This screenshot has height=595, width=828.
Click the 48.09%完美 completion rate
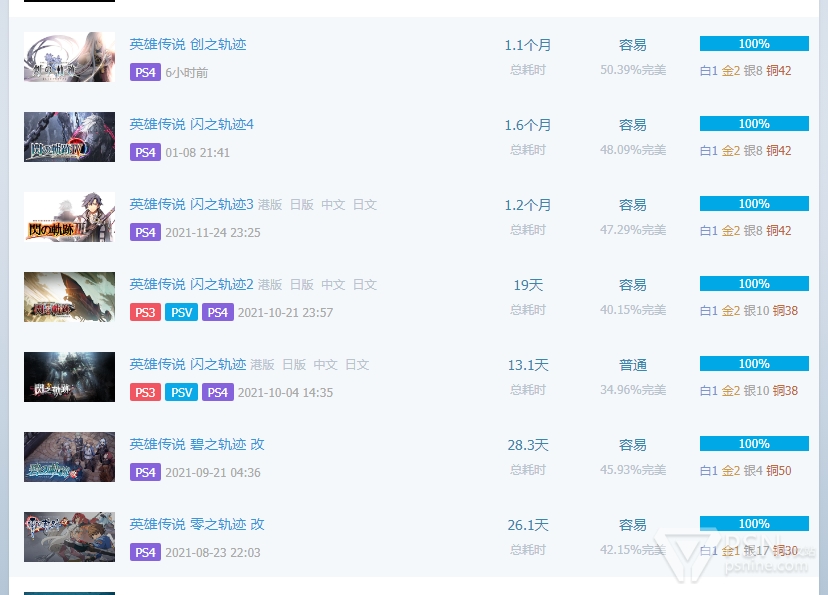click(633, 150)
